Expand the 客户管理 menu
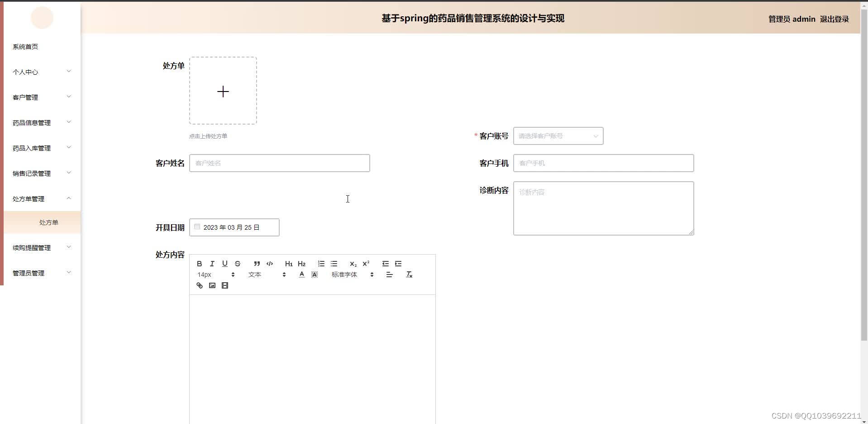868x424 pixels. pos(42,97)
